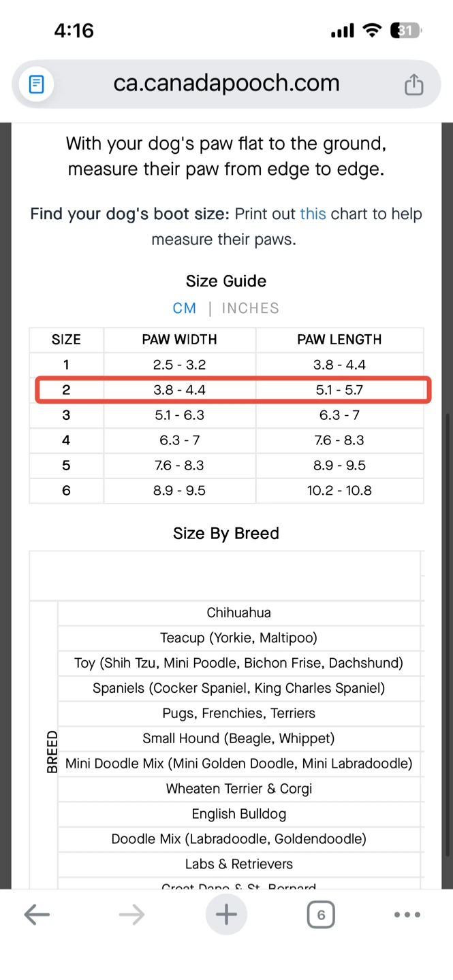Tap the share icon in address bar
Viewport: 453px width, 980px height.
413,84
